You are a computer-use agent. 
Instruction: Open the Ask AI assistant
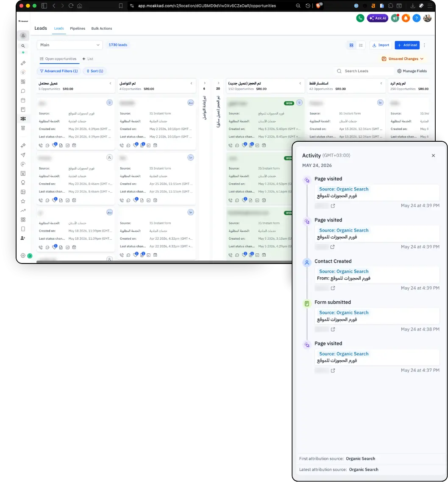[x=377, y=18]
